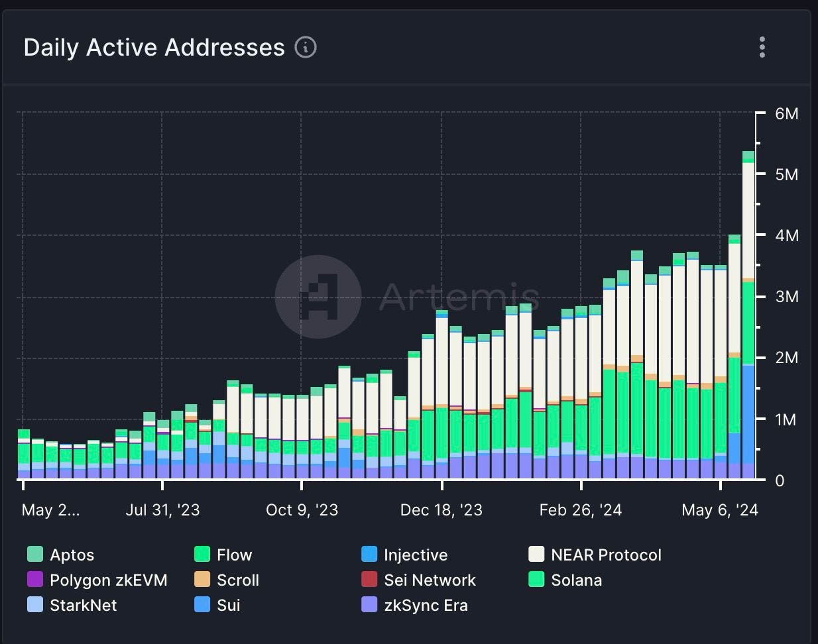
Task: Click the bar above the Feb 26, '24 tick
Action: (581, 392)
